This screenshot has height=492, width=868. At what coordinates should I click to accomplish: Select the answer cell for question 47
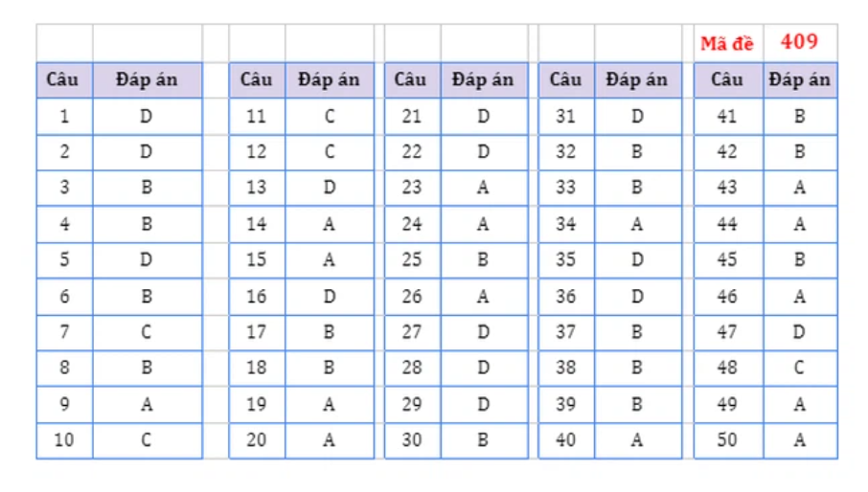[800, 332]
